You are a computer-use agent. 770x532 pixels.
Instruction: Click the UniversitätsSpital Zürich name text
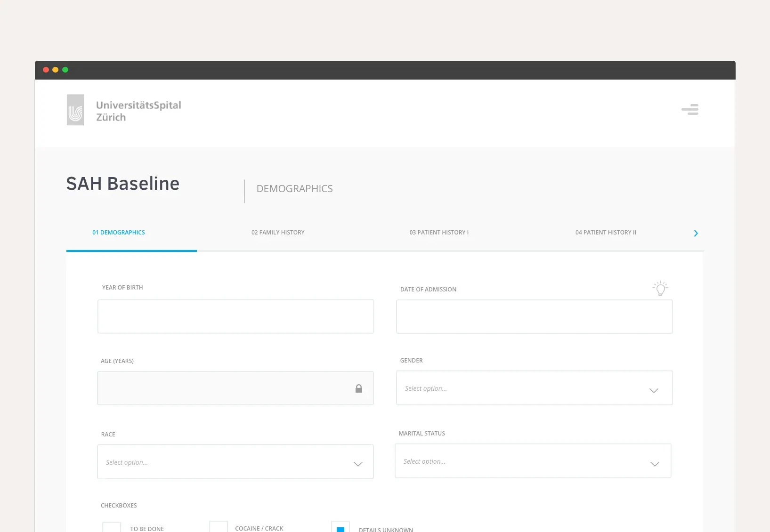(138, 111)
